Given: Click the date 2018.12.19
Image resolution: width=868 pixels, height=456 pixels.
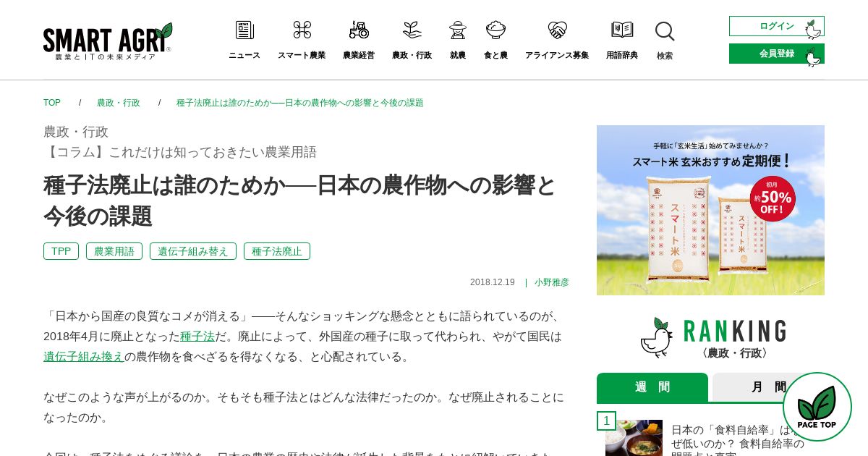Looking at the screenshot, I should tap(493, 282).
